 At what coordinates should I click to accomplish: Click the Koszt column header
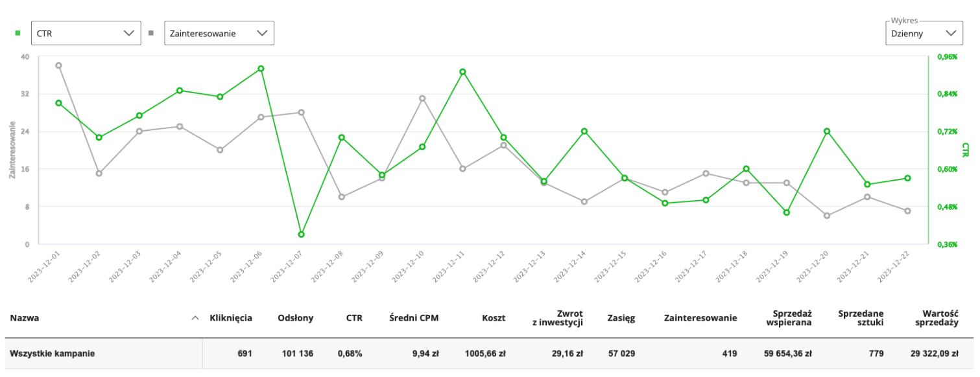(493, 318)
